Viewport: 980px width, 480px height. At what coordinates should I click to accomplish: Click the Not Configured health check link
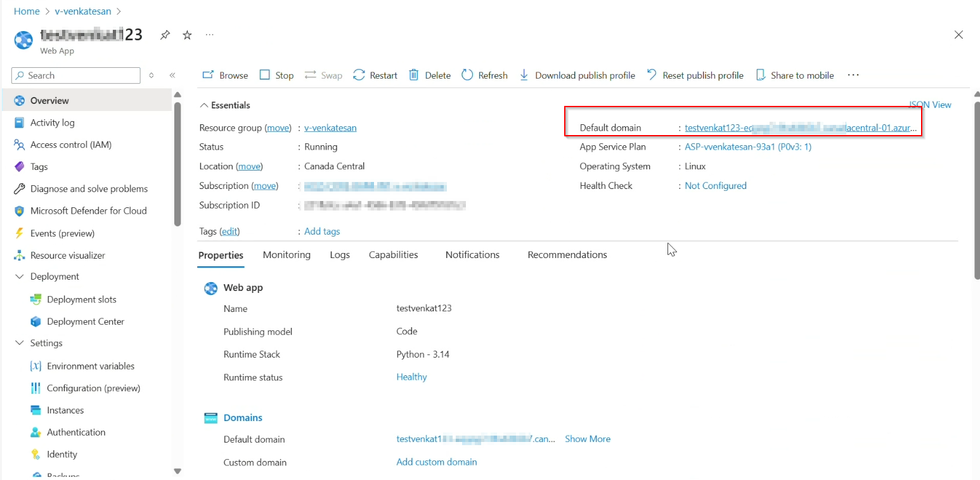click(716, 186)
